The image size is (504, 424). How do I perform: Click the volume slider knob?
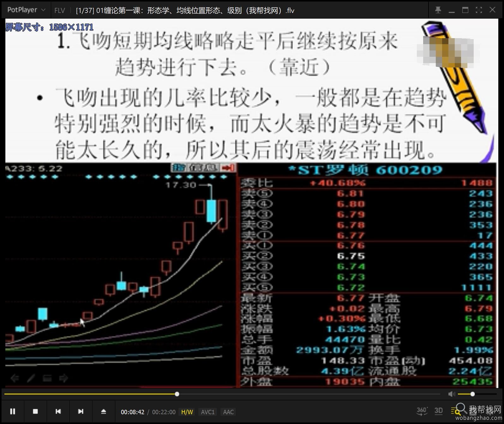pyautogui.click(x=472, y=394)
